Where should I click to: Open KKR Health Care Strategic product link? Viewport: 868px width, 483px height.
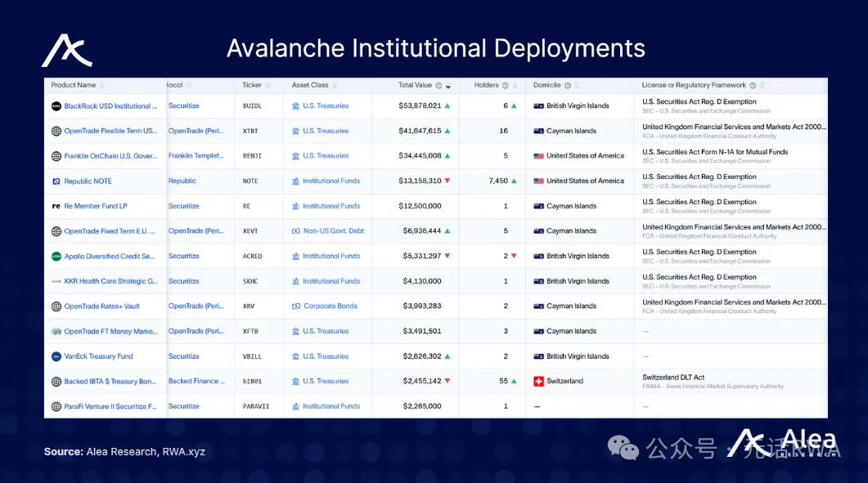[110, 281]
